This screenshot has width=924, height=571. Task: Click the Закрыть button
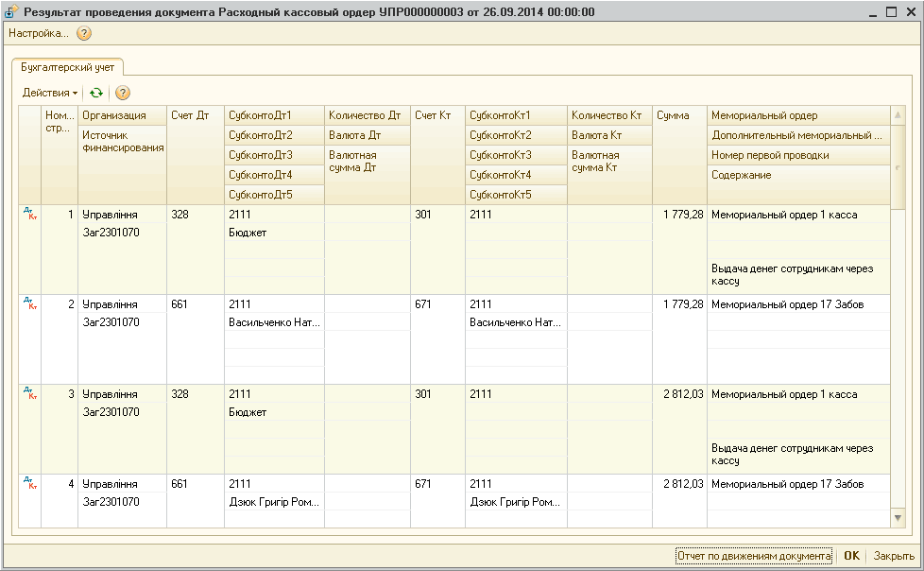pyautogui.click(x=893, y=556)
